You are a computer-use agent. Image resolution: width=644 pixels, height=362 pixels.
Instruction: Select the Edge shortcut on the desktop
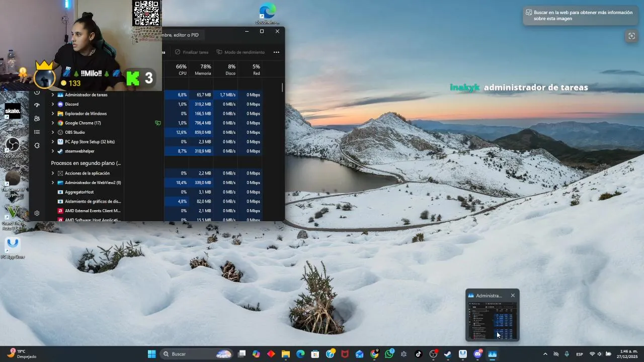click(x=267, y=13)
